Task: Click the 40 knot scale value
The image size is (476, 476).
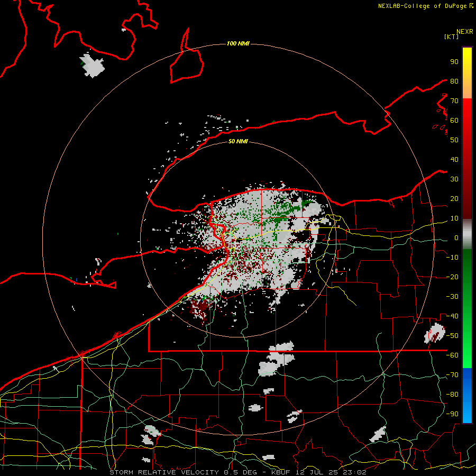Action: tap(454, 160)
